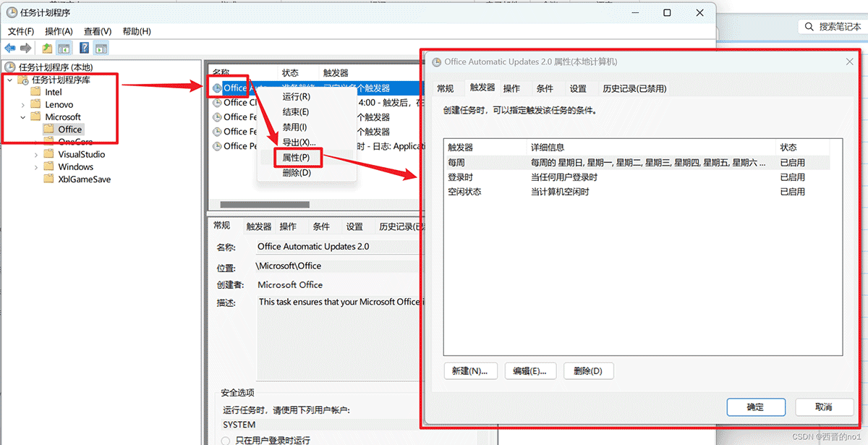Screen dimensions: 868x445
Task: Open the 操作(A) menu
Action: (x=58, y=31)
